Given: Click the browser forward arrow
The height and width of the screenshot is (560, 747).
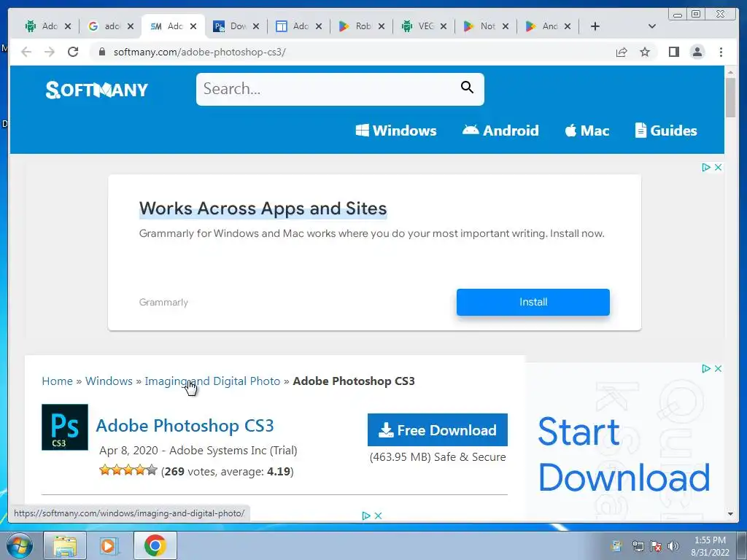Looking at the screenshot, I should coord(50,52).
